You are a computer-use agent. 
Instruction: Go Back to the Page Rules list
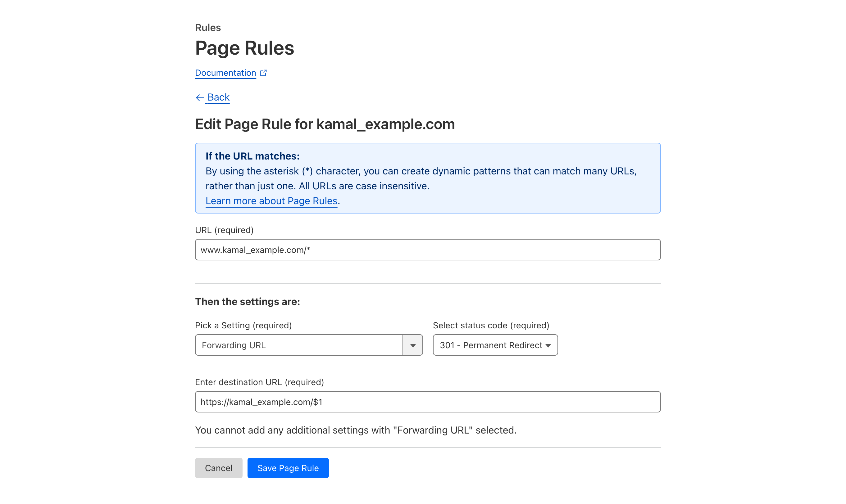218,97
